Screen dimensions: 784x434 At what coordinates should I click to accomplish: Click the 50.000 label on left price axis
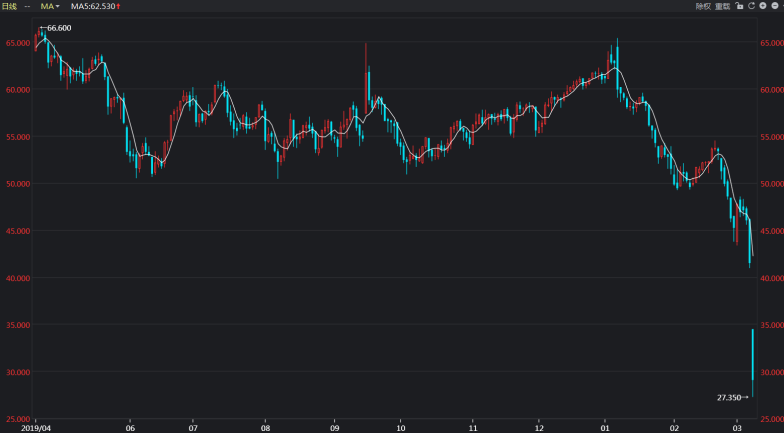click(17, 184)
